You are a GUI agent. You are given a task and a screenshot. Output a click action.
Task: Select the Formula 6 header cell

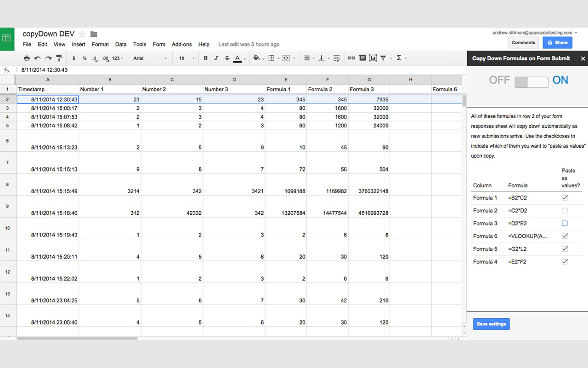[446, 89]
